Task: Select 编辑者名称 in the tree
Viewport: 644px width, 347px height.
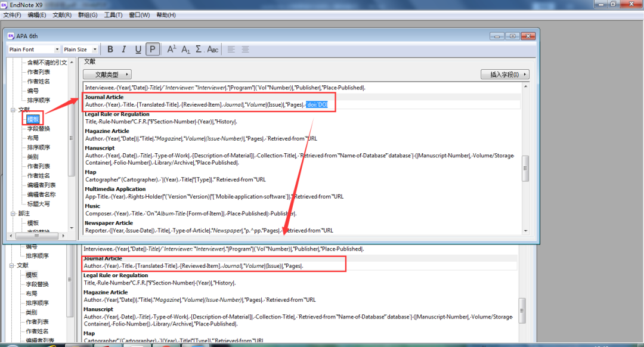Action: (x=42, y=194)
